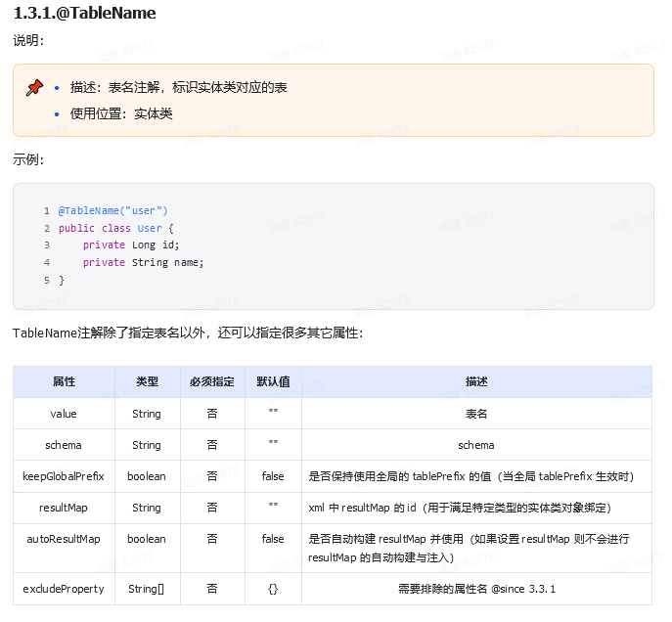The height and width of the screenshot is (622, 672).
Task: Click the red pushpin icon in callout
Action: tap(34, 87)
